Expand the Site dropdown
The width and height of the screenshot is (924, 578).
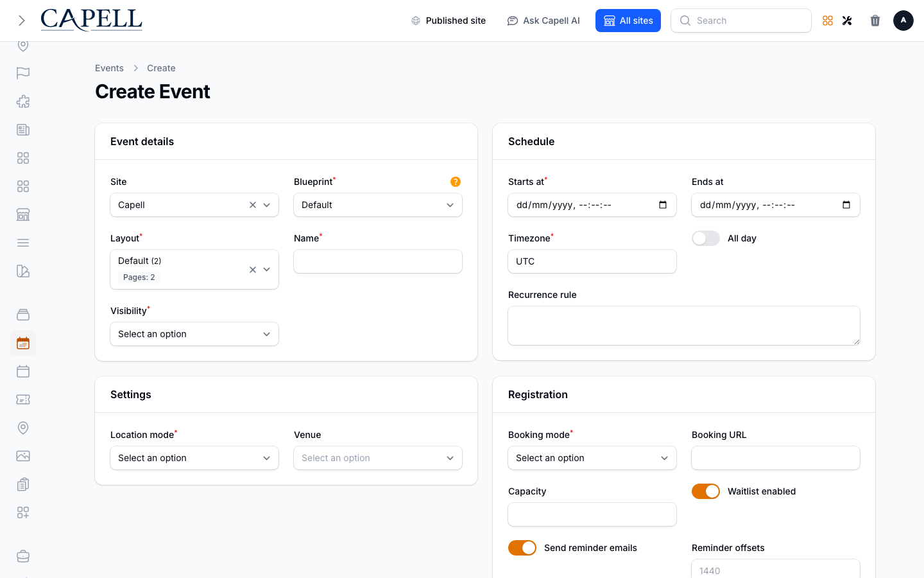click(267, 205)
